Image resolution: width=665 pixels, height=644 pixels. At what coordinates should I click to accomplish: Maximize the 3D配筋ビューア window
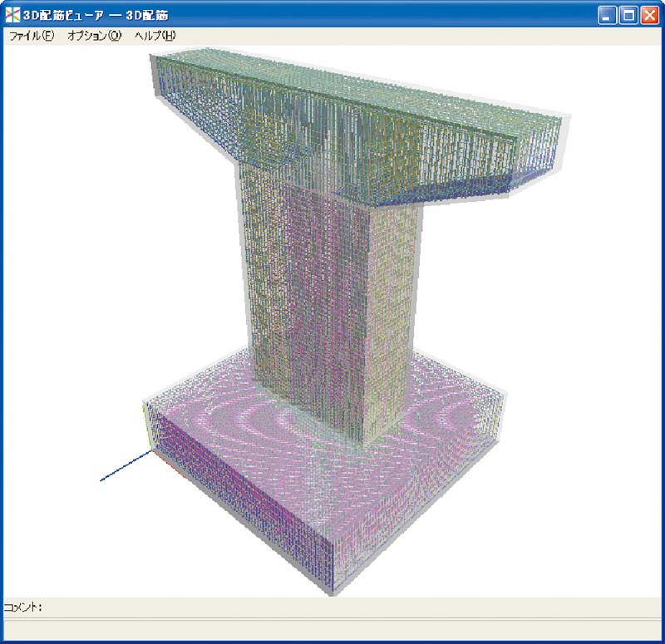click(x=628, y=16)
